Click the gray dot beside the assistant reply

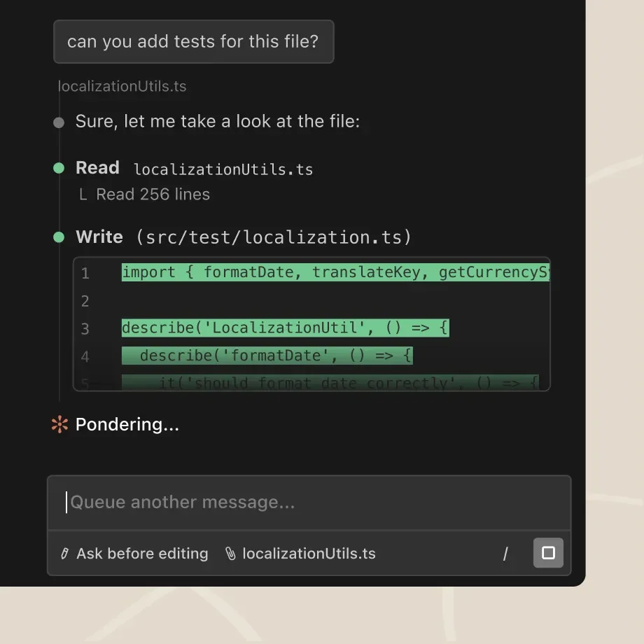[x=58, y=122]
